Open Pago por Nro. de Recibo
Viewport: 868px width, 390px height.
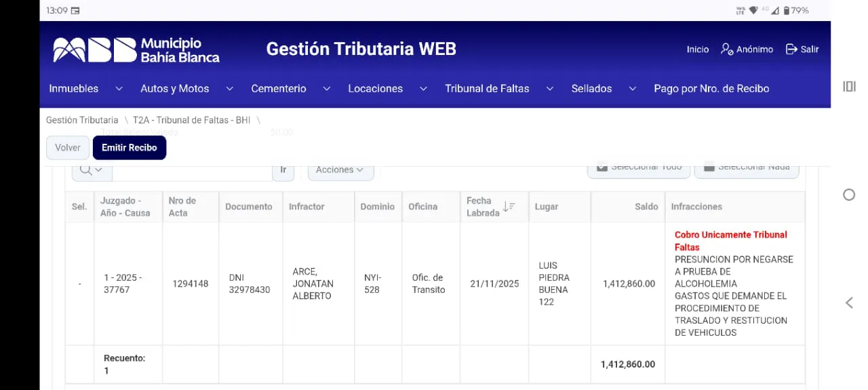coord(711,89)
